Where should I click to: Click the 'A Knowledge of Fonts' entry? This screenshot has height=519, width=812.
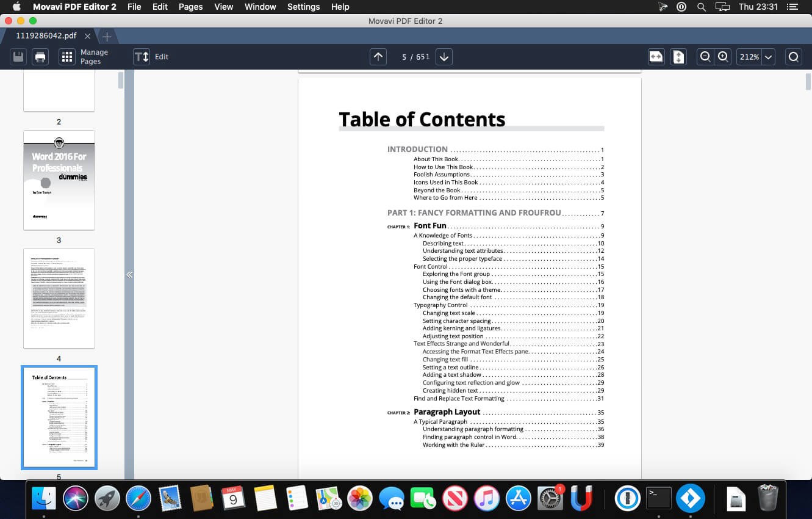[443, 236]
